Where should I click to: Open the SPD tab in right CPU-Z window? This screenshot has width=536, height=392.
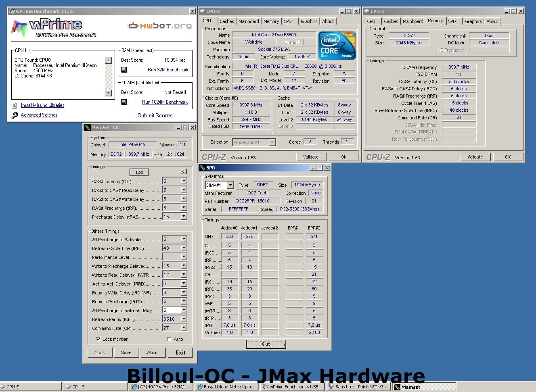click(452, 21)
